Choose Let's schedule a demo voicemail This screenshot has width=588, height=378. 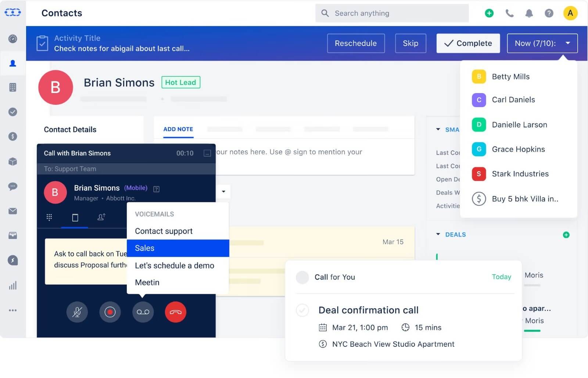(178, 265)
